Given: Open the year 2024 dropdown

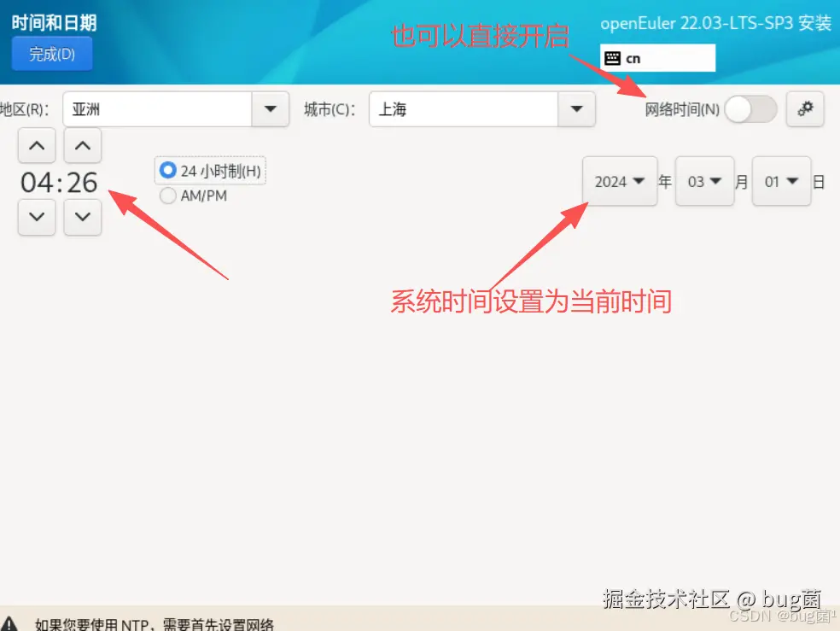Looking at the screenshot, I should point(620,181).
